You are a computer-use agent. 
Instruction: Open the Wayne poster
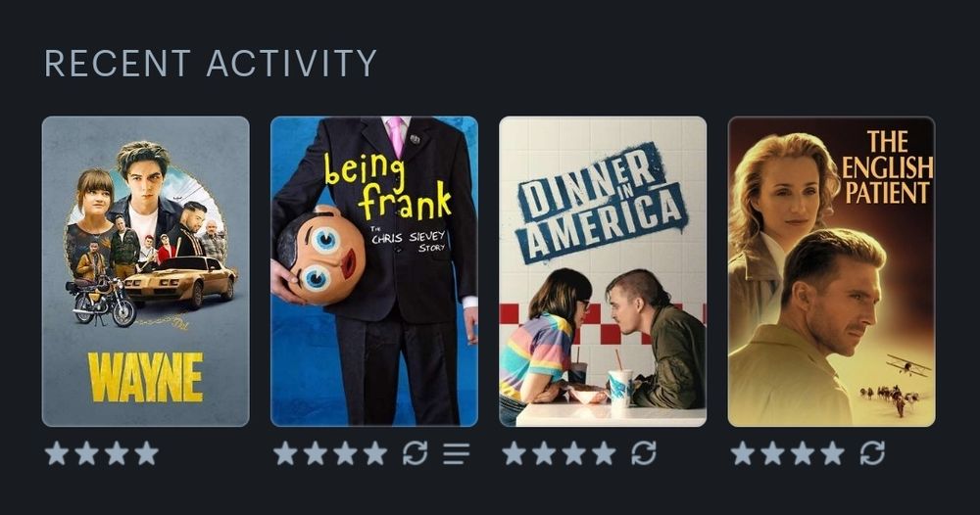tap(146, 271)
